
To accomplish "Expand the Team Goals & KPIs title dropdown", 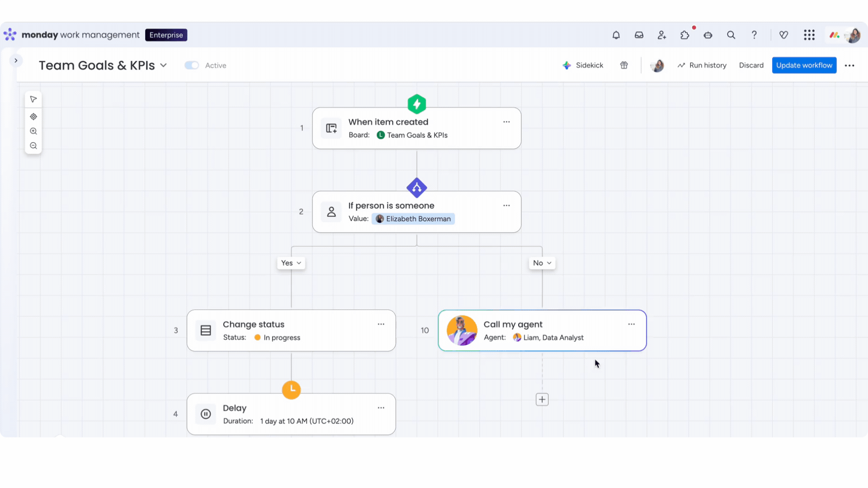I will point(164,66).
